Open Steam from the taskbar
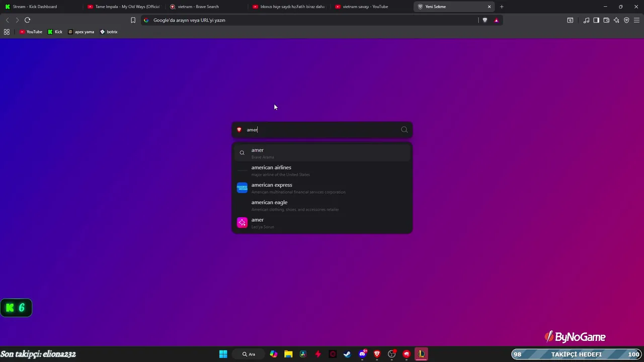Screen dimensions: 644x362 347,354
